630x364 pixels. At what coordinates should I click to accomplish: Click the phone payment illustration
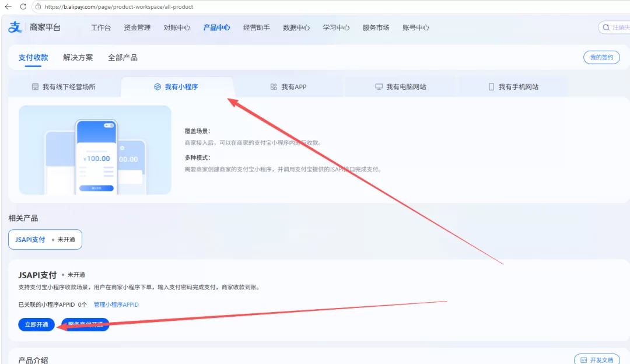point(95,150)
